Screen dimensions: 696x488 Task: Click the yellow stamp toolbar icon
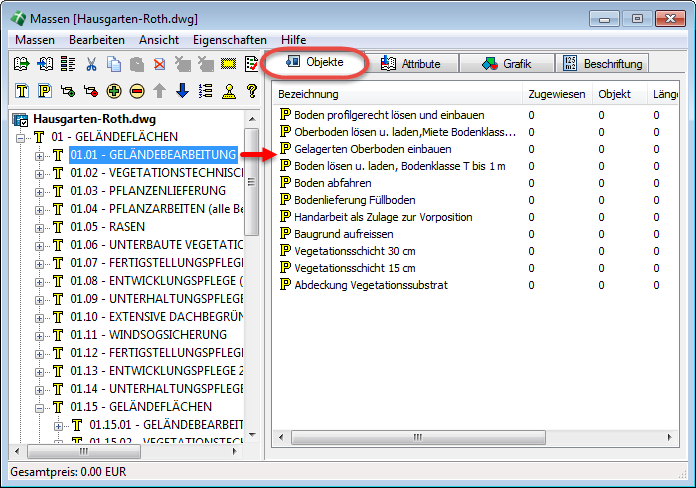click(228, 91)
